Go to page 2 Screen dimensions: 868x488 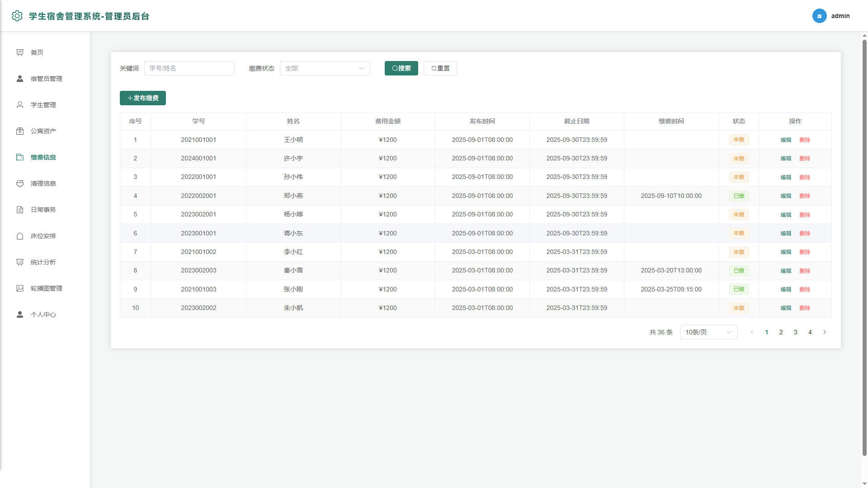tap(781, 332)
